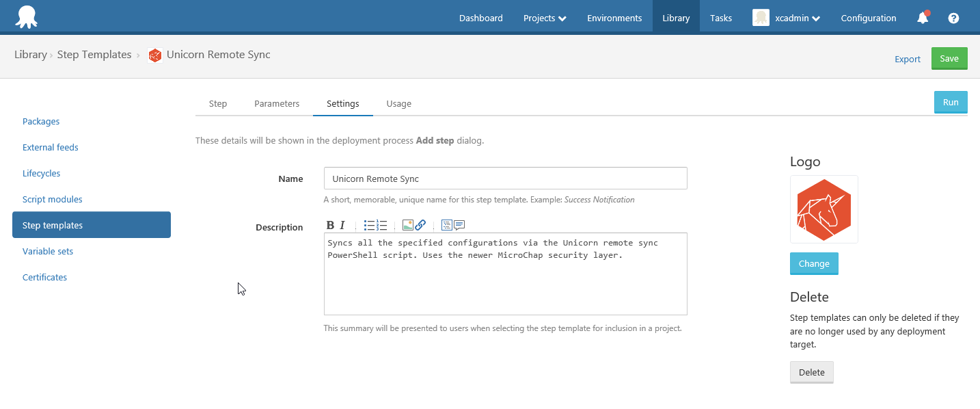Screen dimensions: 980x409
Task: Open the notifications bell
Action: click(x=923, y=18)
